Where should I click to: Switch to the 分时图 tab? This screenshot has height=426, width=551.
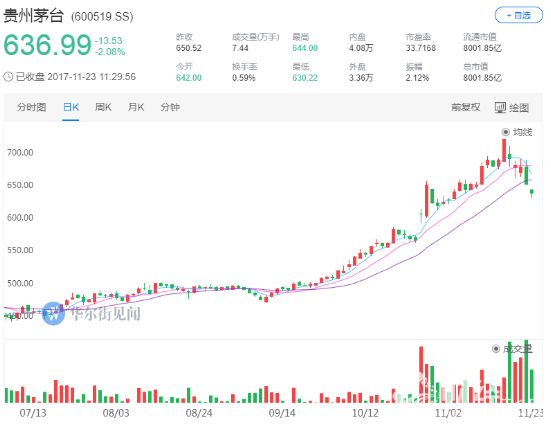tap(32, 107)
